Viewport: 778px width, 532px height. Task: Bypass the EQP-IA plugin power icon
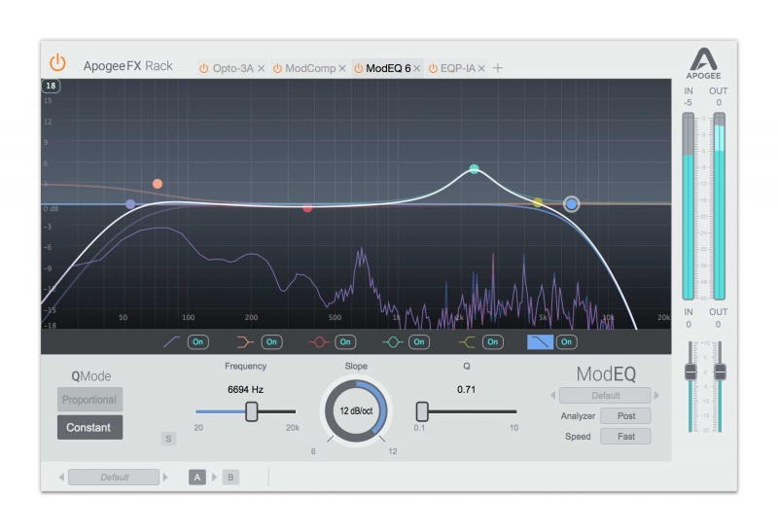click(433, 68)
